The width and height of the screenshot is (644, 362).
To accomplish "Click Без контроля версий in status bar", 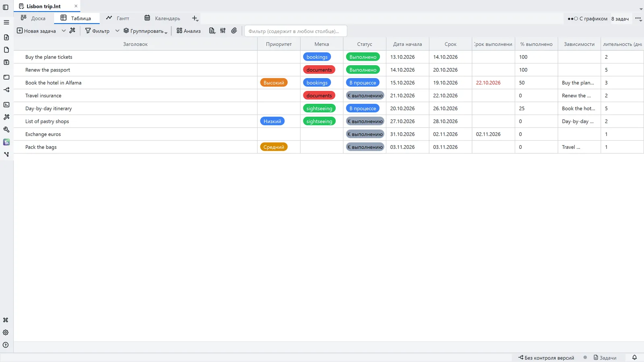I will (x=546, y=358).
